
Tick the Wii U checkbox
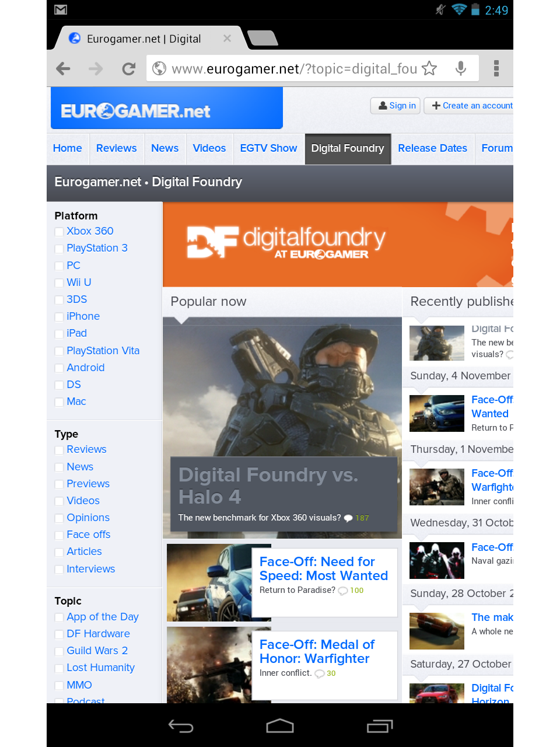tap(59, 283)
